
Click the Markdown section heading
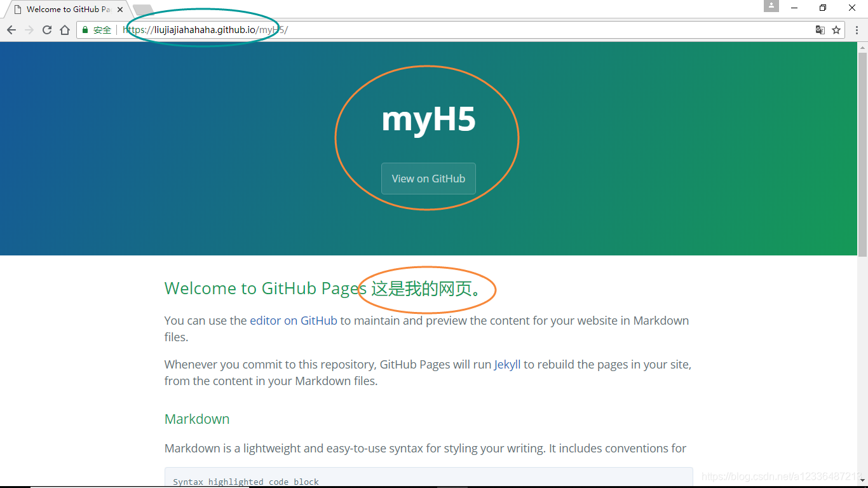(197, 419)
